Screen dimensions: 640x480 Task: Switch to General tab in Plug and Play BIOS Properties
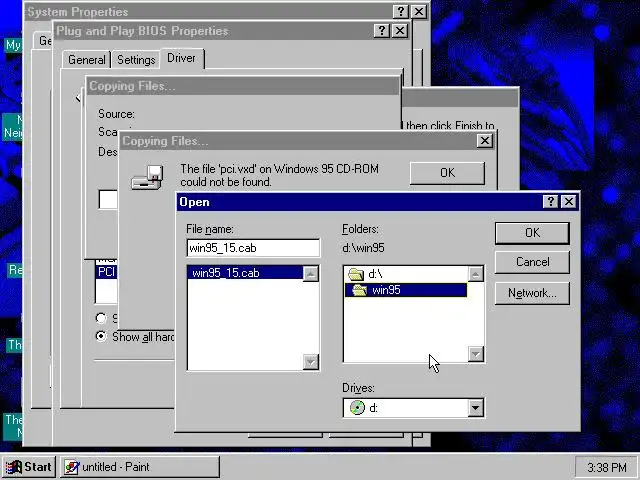(x=87, y=60)
